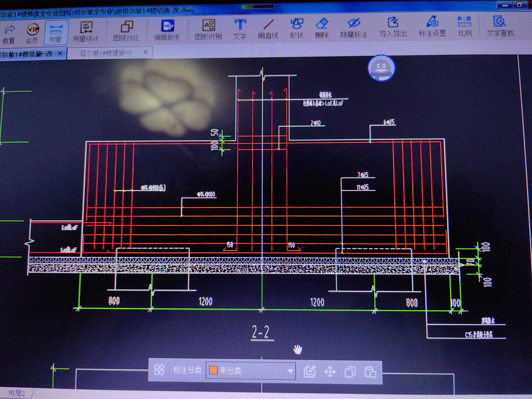The width and height of the screenshot is (532, 399).
Task: Select the 测量 measure tool
Action: pos(56,32)
